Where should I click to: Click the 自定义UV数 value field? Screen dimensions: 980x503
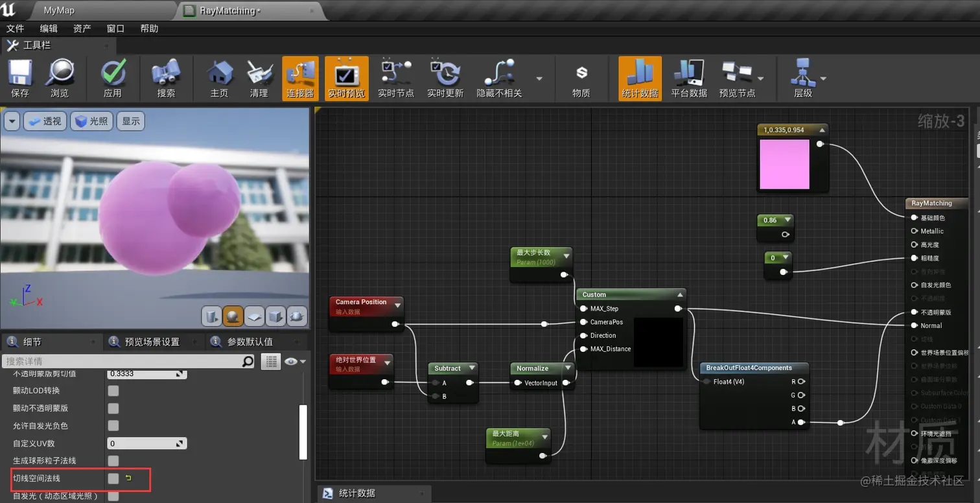click(146, 443)
